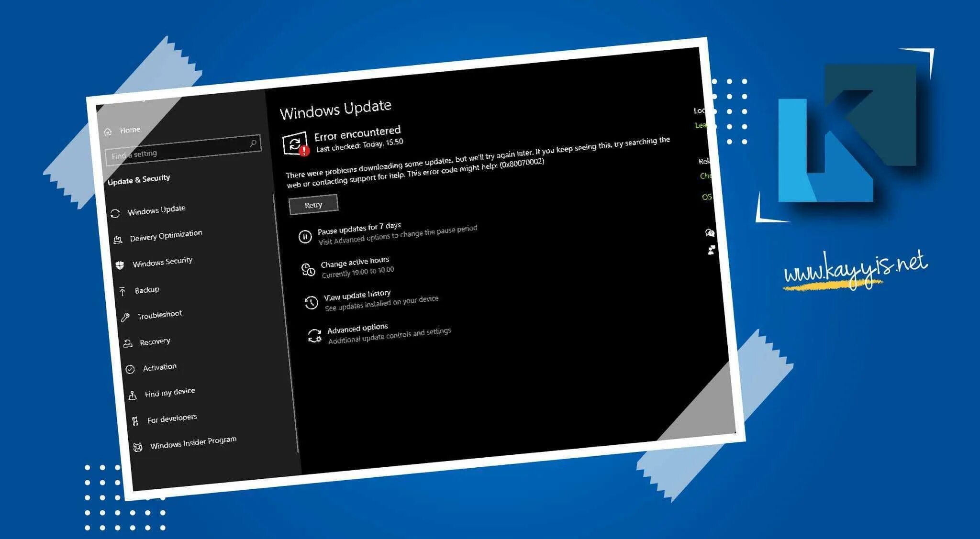Click the Windows Security shield icon
The image size is (980, 539).
pyautogui.click(x=120, y=265)
